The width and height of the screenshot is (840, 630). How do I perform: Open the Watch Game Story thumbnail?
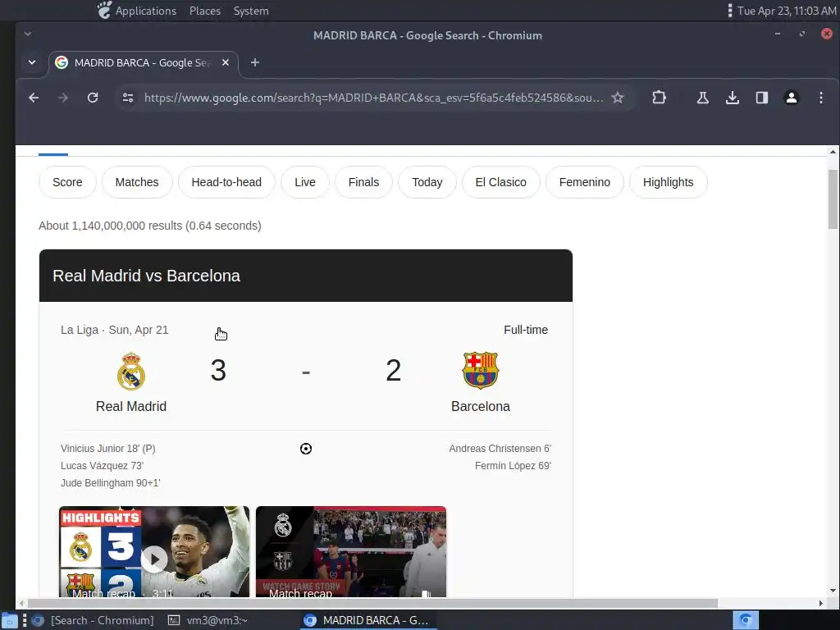(351, 551)
